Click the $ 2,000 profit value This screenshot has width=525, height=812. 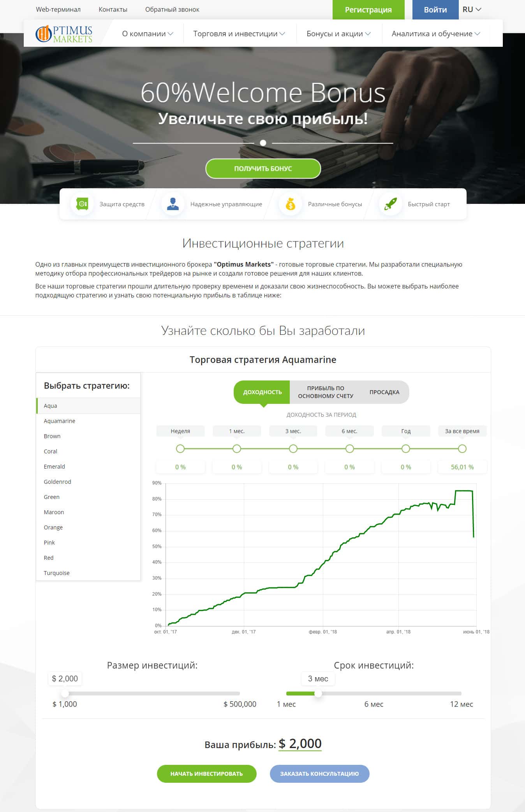pyautogui.click(x=300, y=744)
